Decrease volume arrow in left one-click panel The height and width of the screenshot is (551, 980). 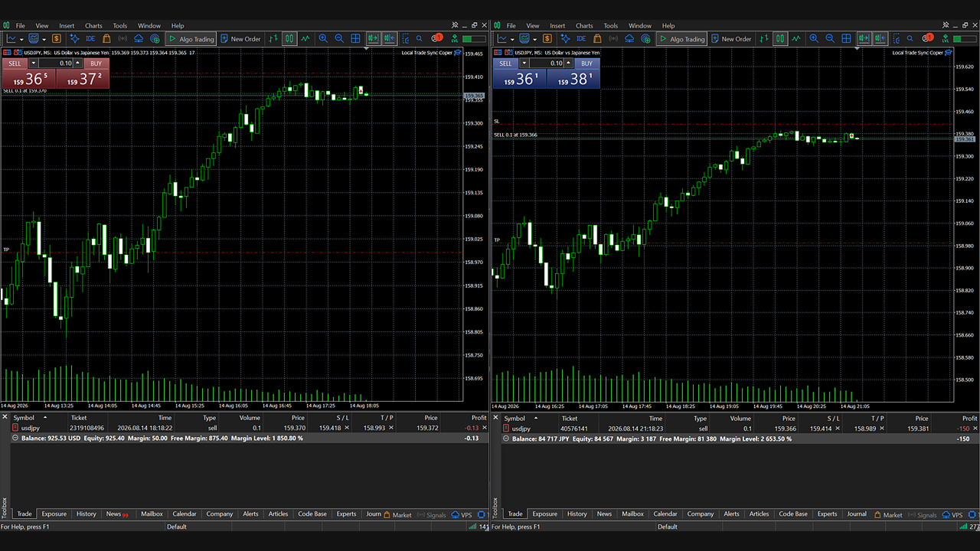coord(34,64)
